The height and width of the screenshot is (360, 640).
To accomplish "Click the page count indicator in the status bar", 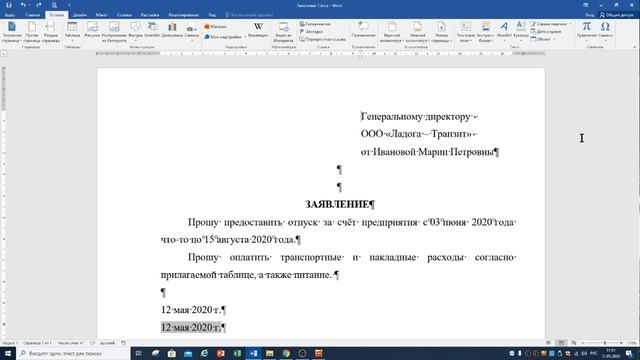I will pos(37,343).
